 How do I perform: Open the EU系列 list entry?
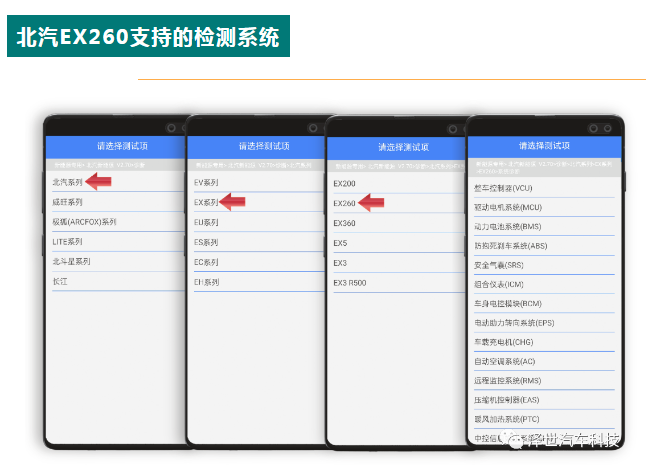pos(256,222)
